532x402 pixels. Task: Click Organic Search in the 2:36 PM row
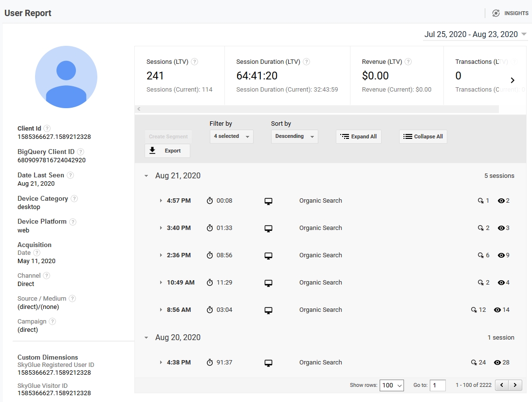click(321, 255)
